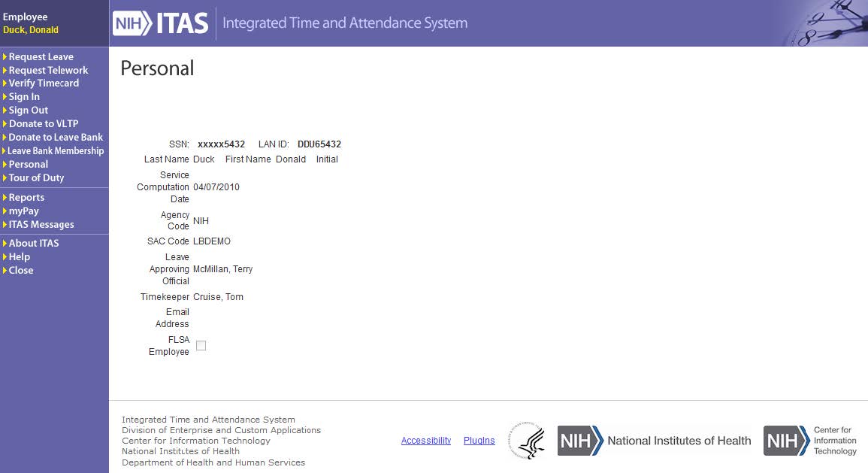Click the arrow icon beside Close
868x473 pixels.
(5, 270)
